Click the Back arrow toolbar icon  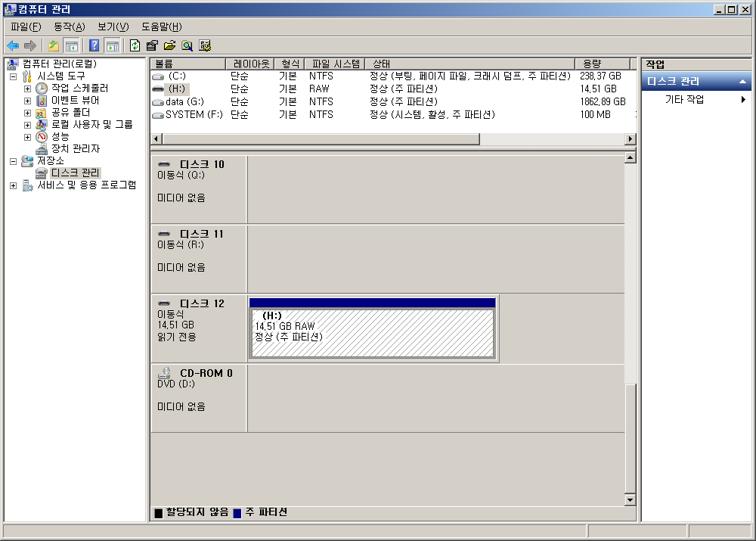(x=13, y=45)
